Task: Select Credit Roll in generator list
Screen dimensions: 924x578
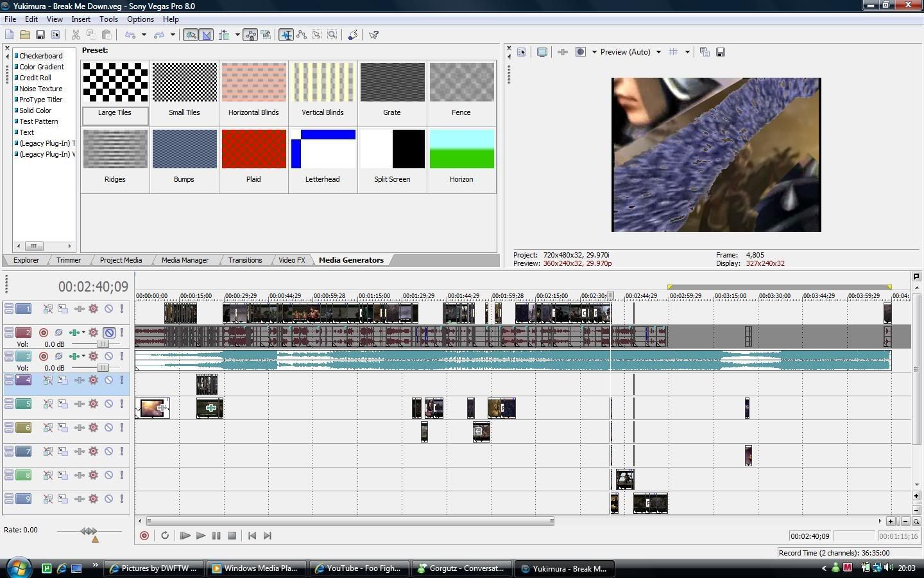Action: coord(35,78)
